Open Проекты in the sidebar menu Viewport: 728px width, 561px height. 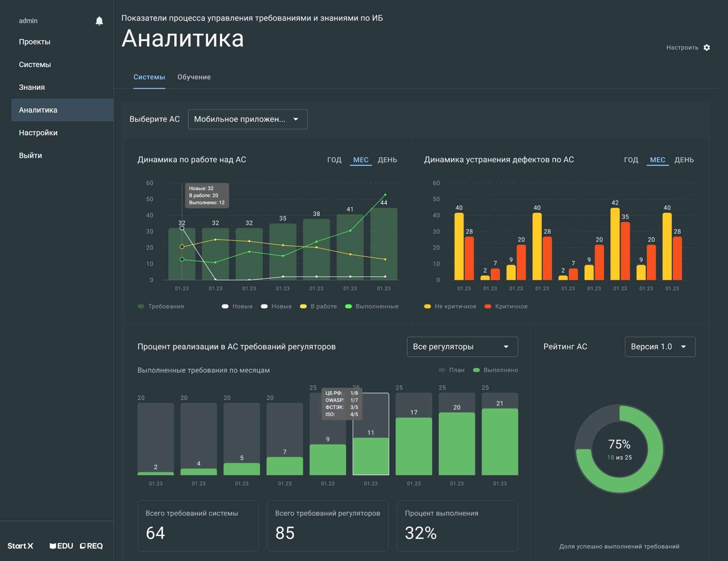pyautogui.click(x=35, y=42)
